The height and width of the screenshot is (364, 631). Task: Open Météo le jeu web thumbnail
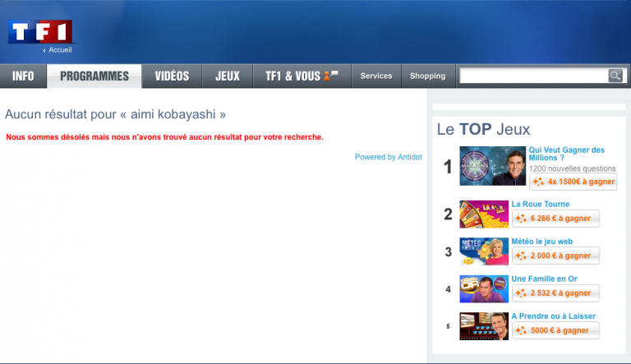484,251
